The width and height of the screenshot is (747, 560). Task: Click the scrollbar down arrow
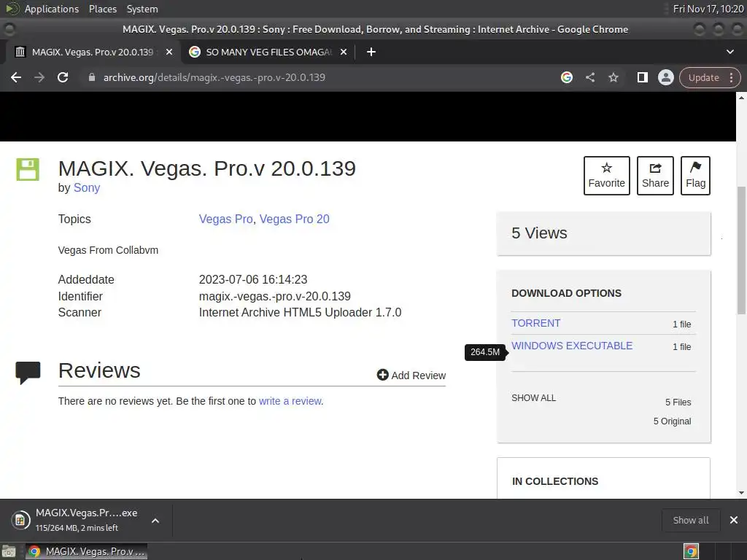[741, 493]
